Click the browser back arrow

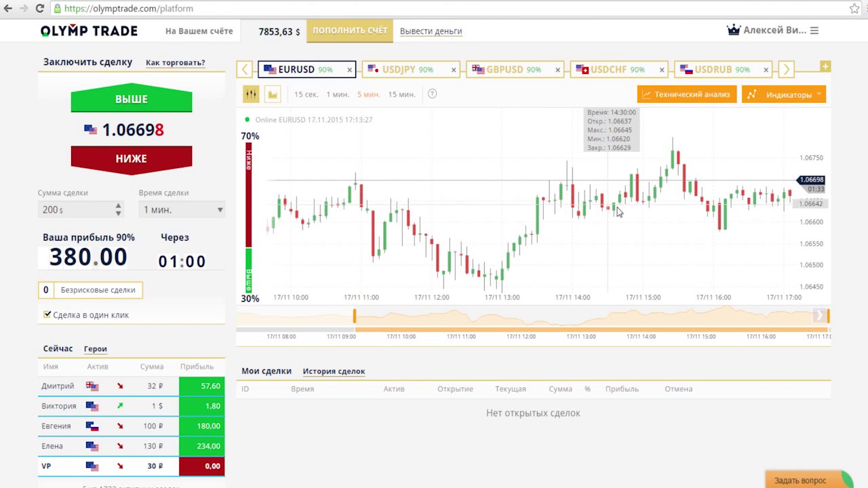(x=7, y=9)
